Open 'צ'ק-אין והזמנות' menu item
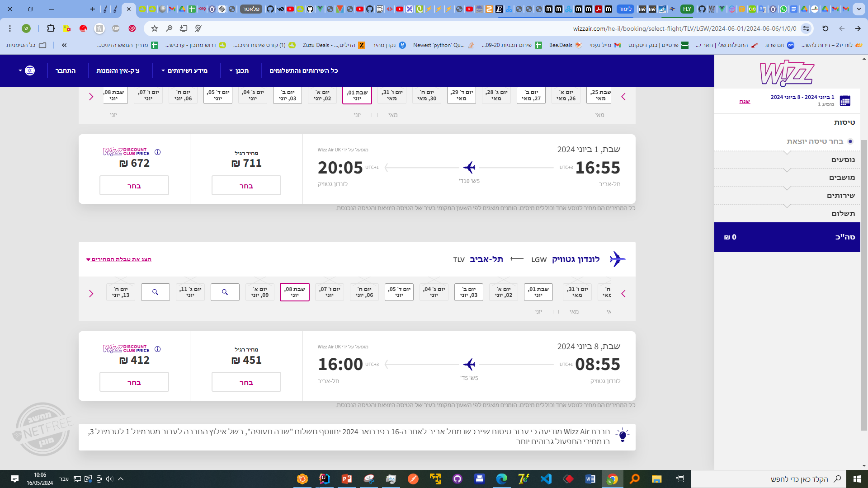 pos(118,70)
